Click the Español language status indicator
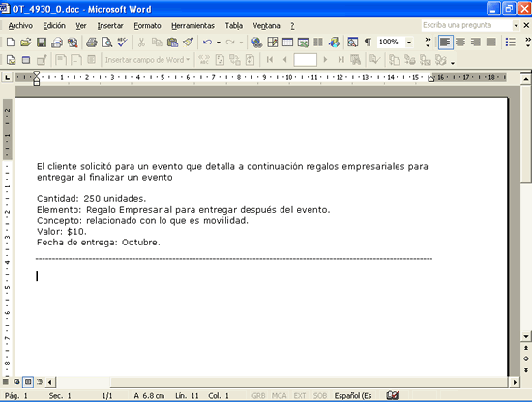 [x=353, y=395]
